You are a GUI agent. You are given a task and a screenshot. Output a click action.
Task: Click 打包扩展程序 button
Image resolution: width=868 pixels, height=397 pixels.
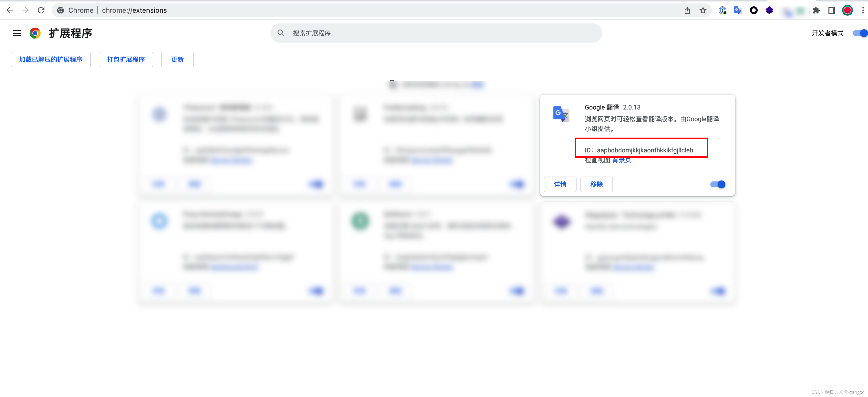[126, 60]
